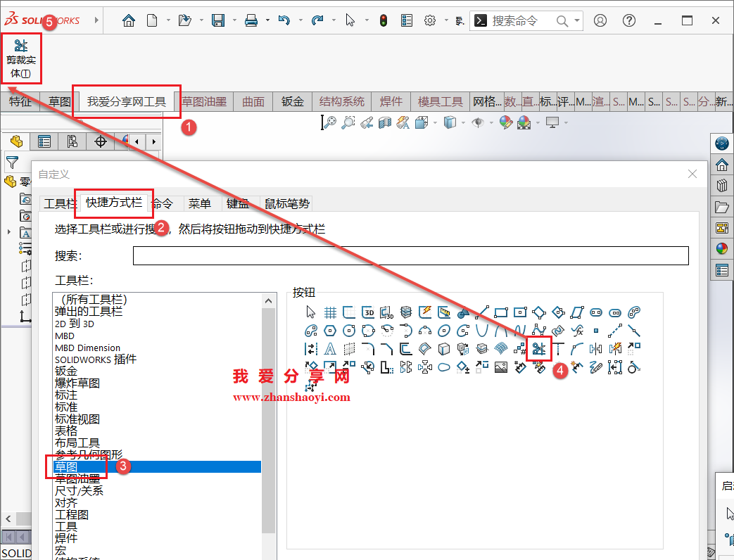Select the highlighted Trim Entities button in the dialog
734x560 pixels.
tap(539, 349)
